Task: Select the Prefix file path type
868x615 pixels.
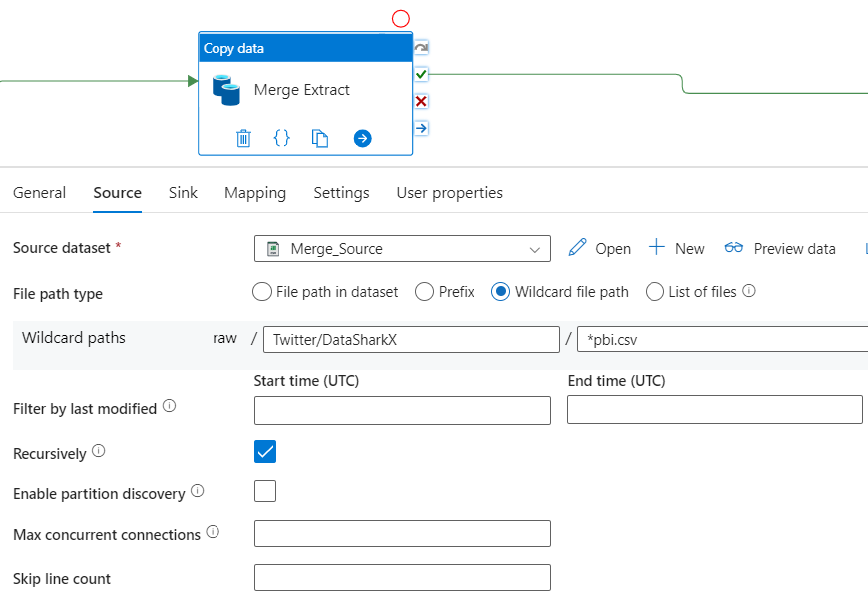Action: tap(423, 292)
